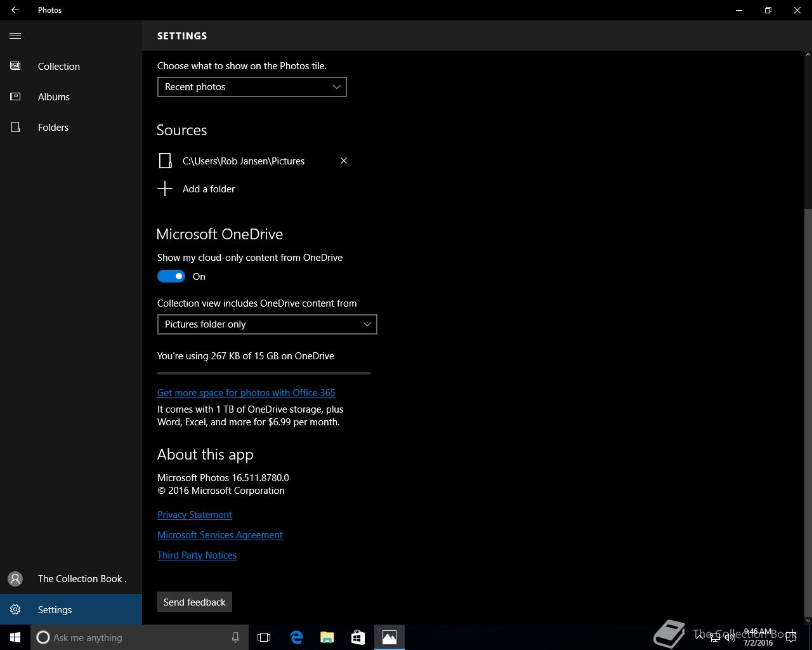Viewport: 812px width, 650px height.
Task: Click the plus icon to add folder
Action: click(x=165, y=189)
